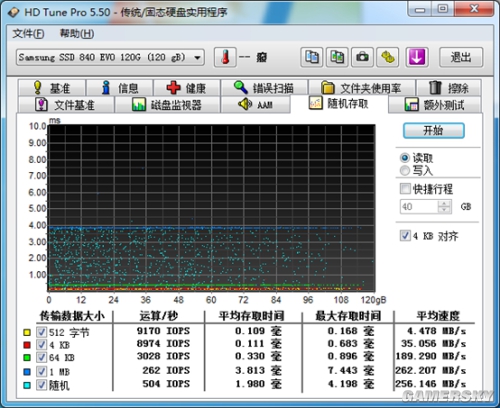Viewport: 500px width, 408px height.
Task: Click the purple down-arrow icon
Action: click(417, 57)
